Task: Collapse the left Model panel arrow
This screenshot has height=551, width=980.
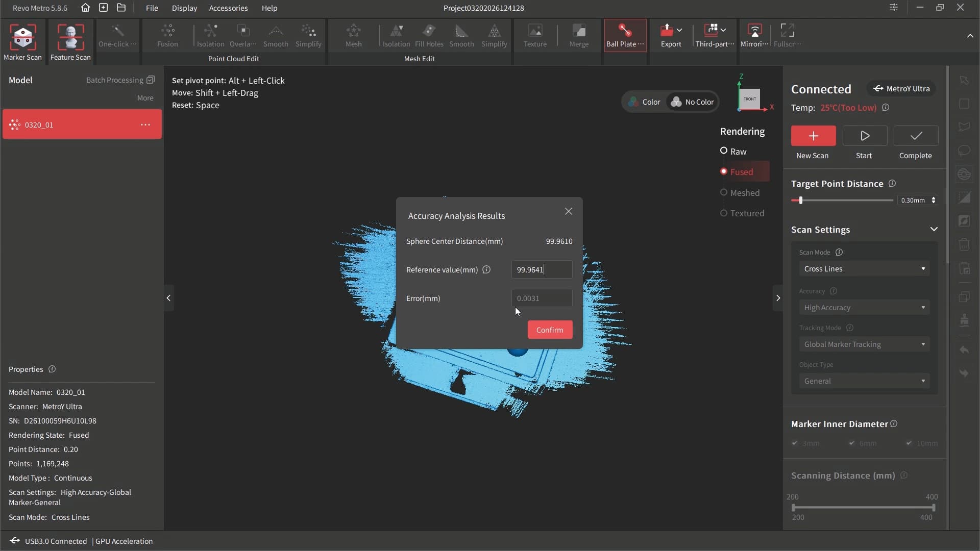Action: coord(168,298)
